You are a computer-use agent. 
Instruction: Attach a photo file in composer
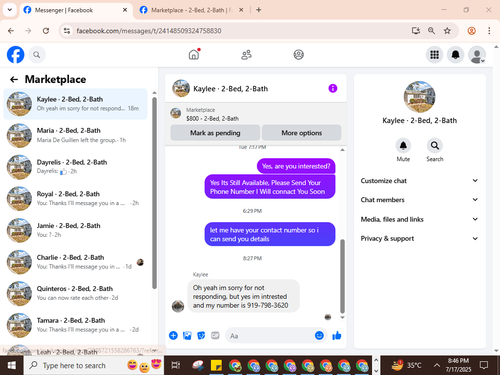[x=187, y=335]
